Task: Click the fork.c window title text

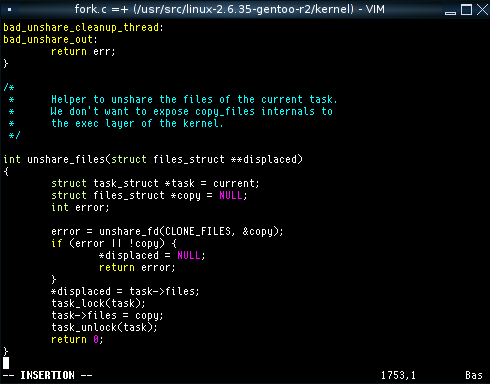Action: pos(229,9)
